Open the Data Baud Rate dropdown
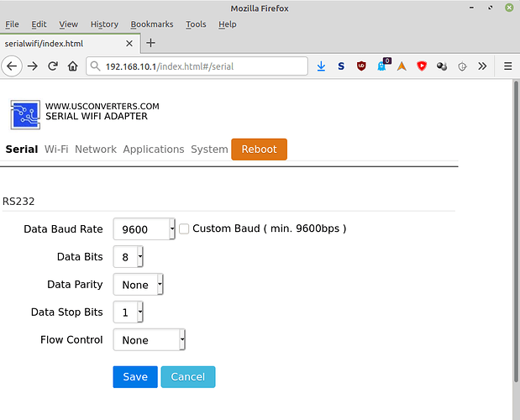 [144, 229]
